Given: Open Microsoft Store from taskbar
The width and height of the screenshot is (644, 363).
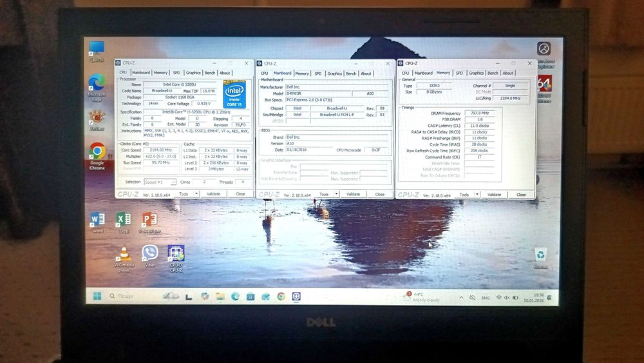Looking at the screenshot, I should point(251,296).
